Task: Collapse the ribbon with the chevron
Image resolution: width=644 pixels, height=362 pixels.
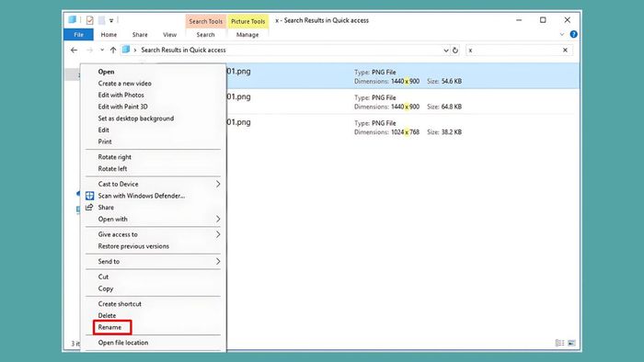Action: 562,34
